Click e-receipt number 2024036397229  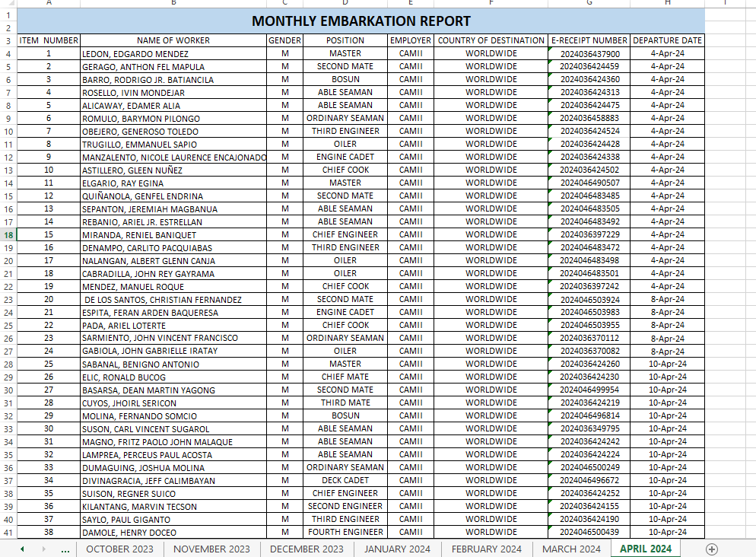click(589, 235)
